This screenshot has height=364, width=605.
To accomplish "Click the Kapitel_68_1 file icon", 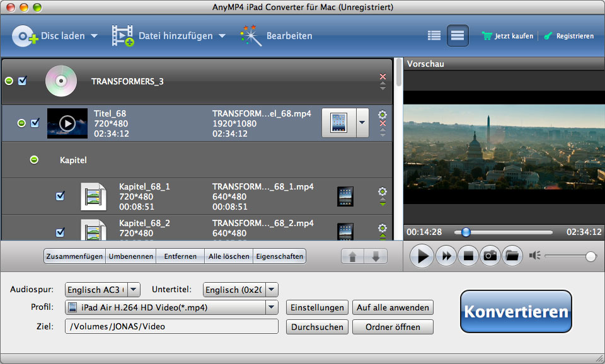I will [x=93, y=196].
